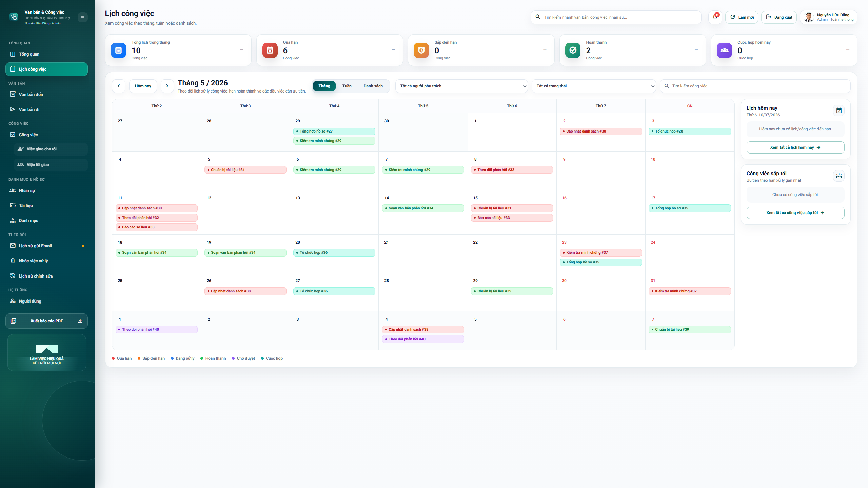
Task: Open Tổng quan in sidebar
Action: [46, 54]
